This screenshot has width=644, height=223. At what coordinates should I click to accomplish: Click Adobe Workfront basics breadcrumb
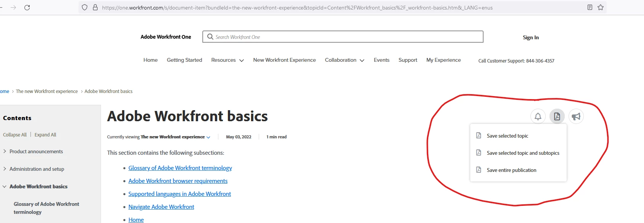pyautogui.click(x=109, y=91)
